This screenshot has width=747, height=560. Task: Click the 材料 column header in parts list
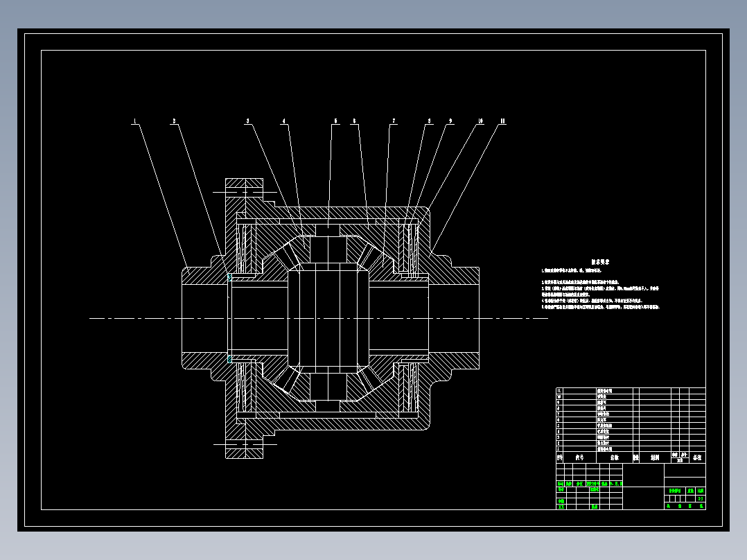pos(655,457)
